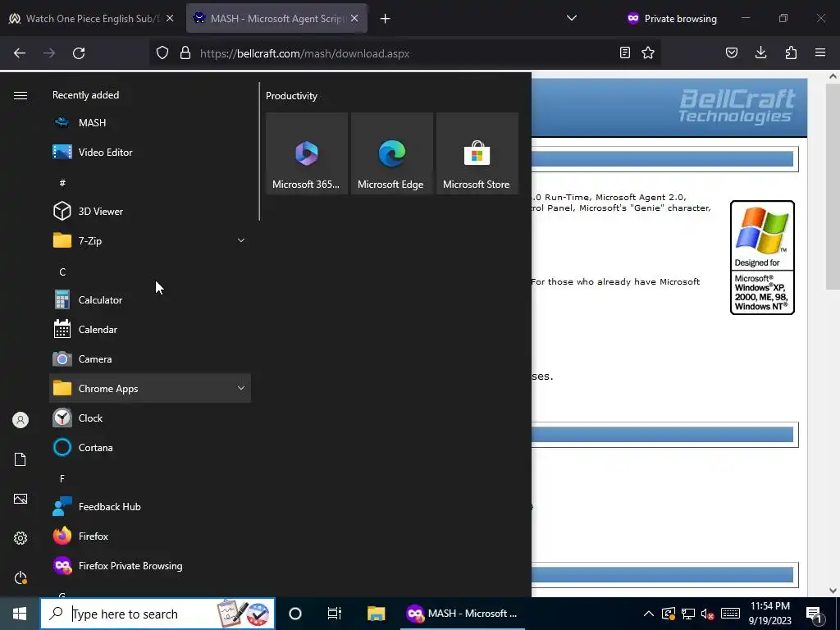Open Firefox Downloads panel
840x630 pixels.
coord(760,52)
